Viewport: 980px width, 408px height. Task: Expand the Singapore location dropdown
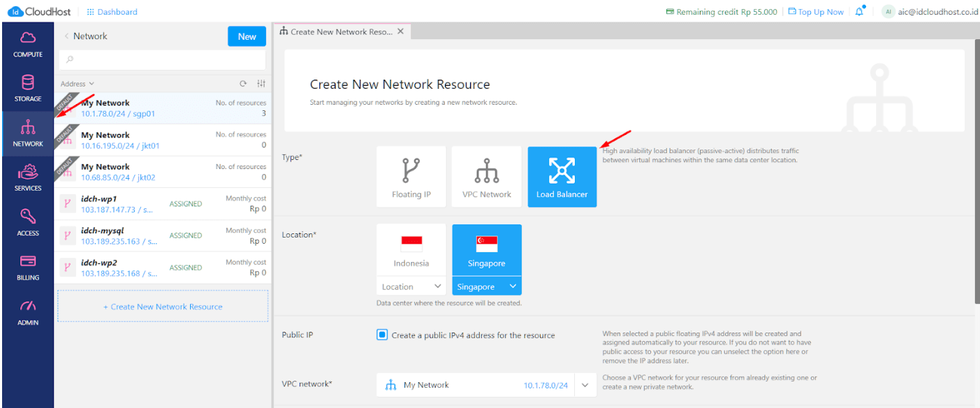click(512, 286)
